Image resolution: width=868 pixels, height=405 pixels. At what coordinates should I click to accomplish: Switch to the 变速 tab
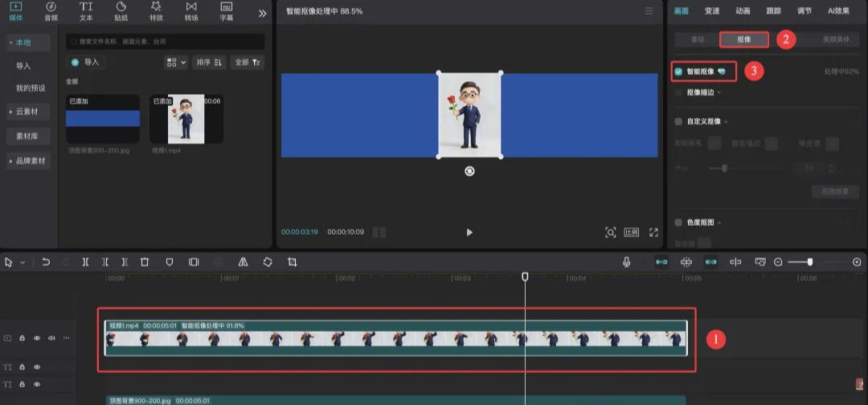pos(712,11)
